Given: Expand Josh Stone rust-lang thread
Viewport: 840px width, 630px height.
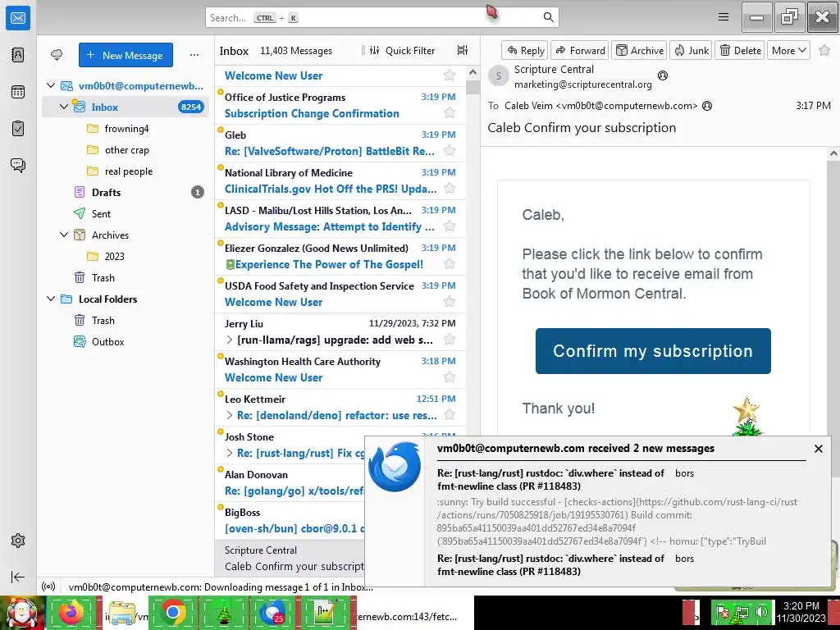Looking at the screenshot, I should [230, 453].
